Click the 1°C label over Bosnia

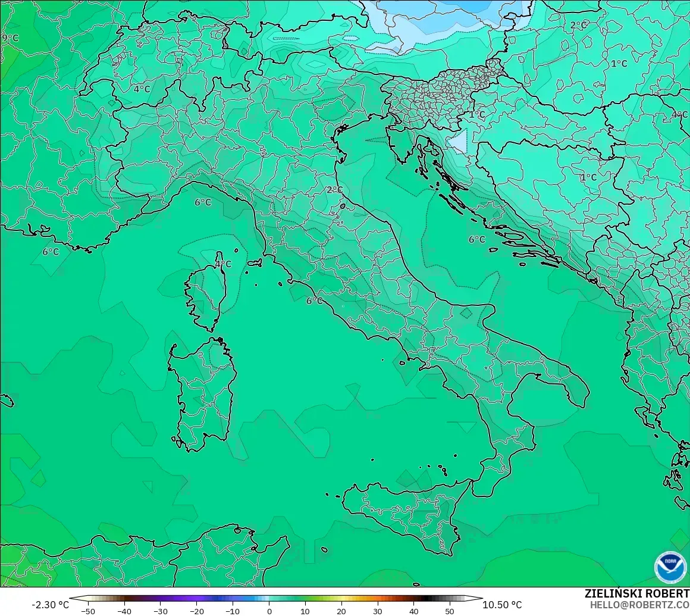[588, 177]
